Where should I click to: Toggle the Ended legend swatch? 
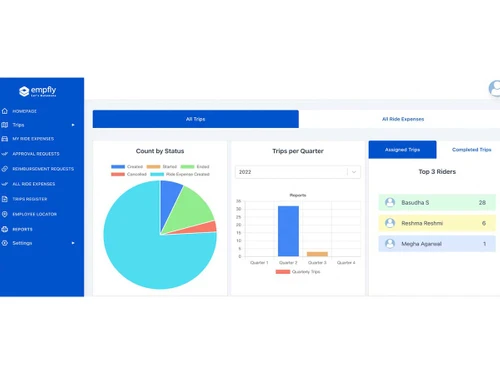(x=187, y=167)
